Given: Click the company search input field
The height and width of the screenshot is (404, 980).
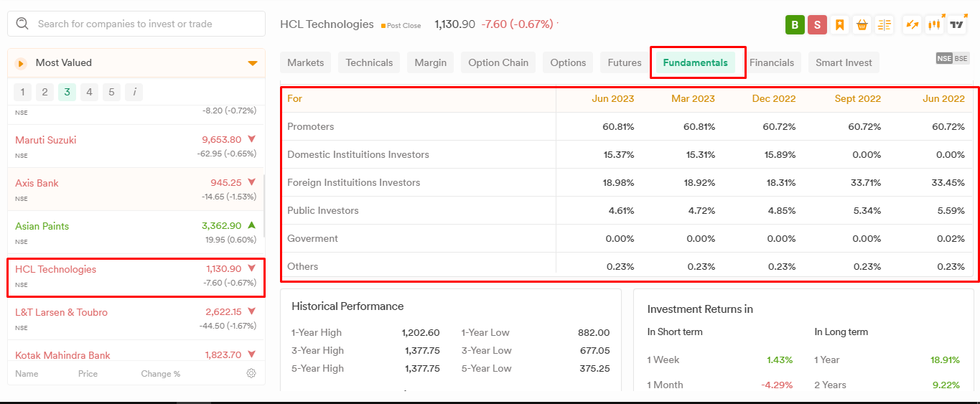Looking at the screenshot, I should point(136,24).
